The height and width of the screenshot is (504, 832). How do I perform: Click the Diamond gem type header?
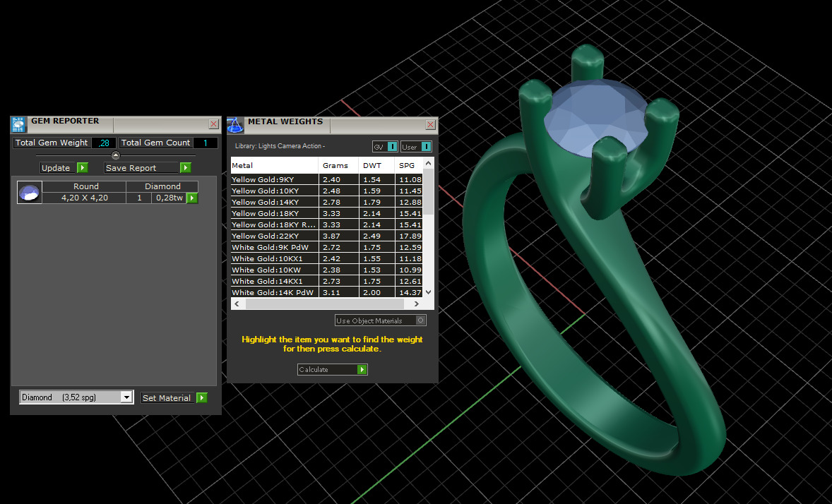click(162, 186)
